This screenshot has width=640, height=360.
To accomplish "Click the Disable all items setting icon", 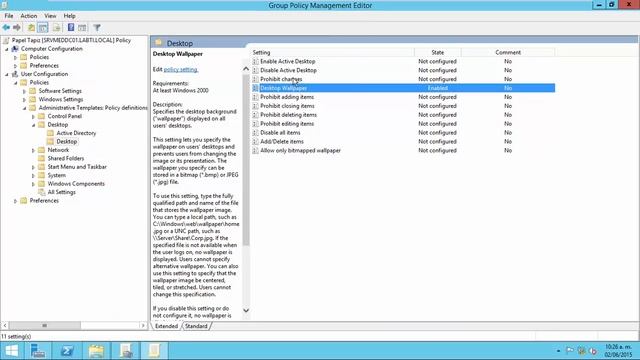I will click(x=255, y=133).
